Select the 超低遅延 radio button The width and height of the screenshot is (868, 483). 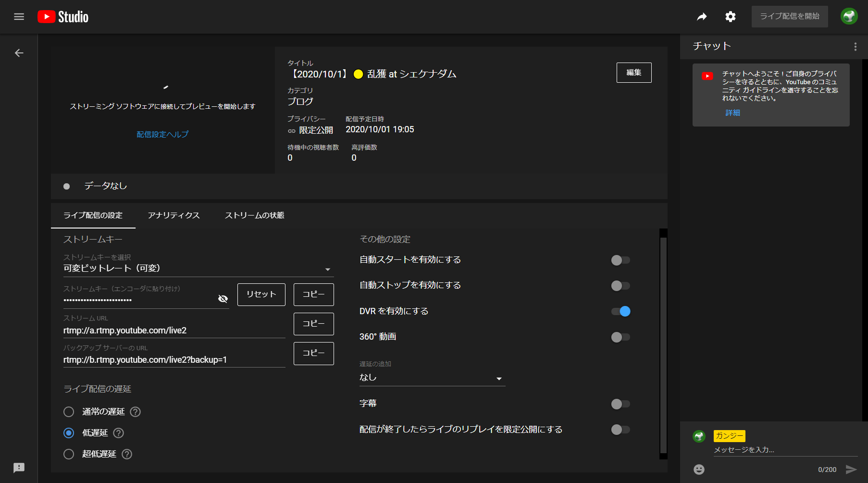[x=69, y=454]
